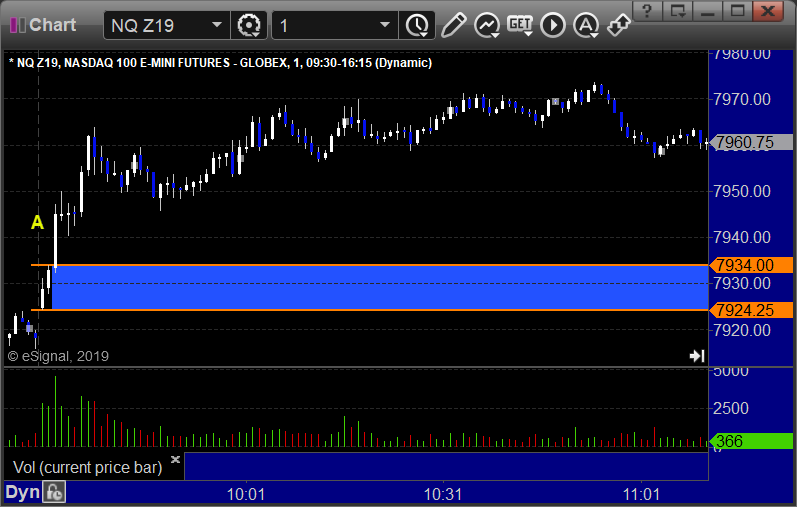Click the Chart window title icon
This screenshot has width=797, height=507.
pyautogui.click(x=18, y=24)
